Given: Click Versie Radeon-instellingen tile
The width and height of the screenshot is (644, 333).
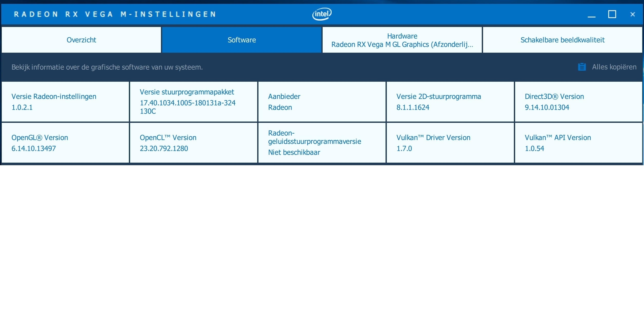Looking at the screenshot, I should tap(65, 102).
